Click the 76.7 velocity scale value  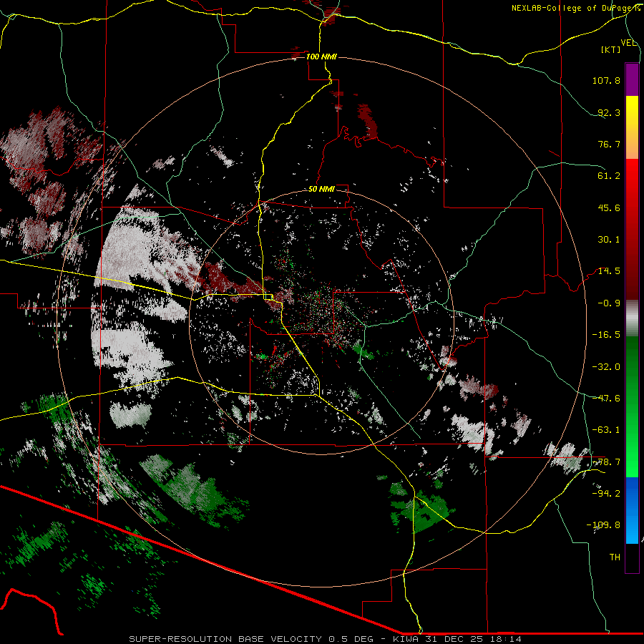[609, 144]
